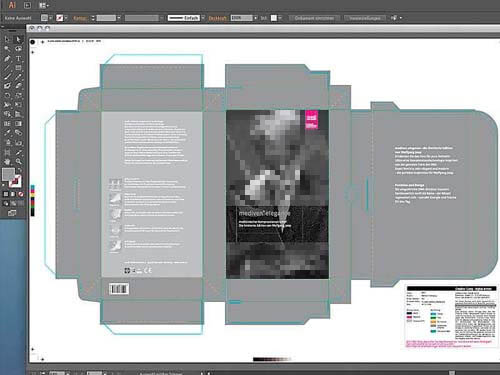500x375 pixels.
Task: Select the Rotate tool
Action: pyautogui.click(x=7, y=95)
